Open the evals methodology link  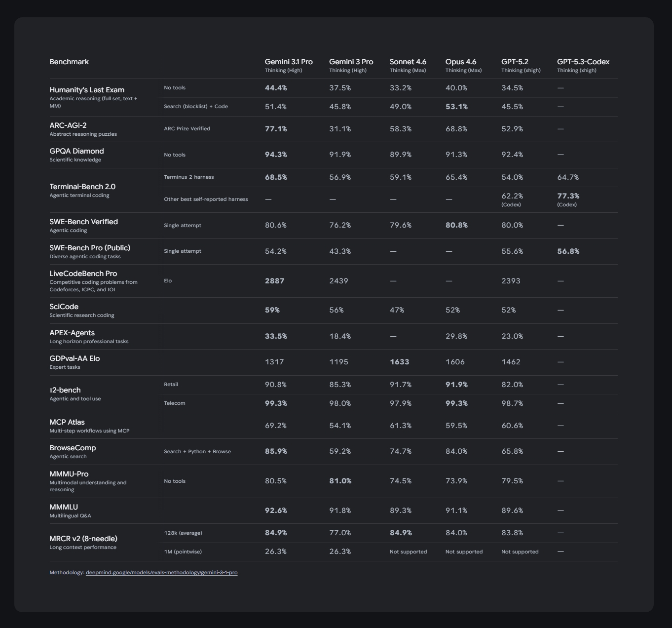click(x=161, y=573)
